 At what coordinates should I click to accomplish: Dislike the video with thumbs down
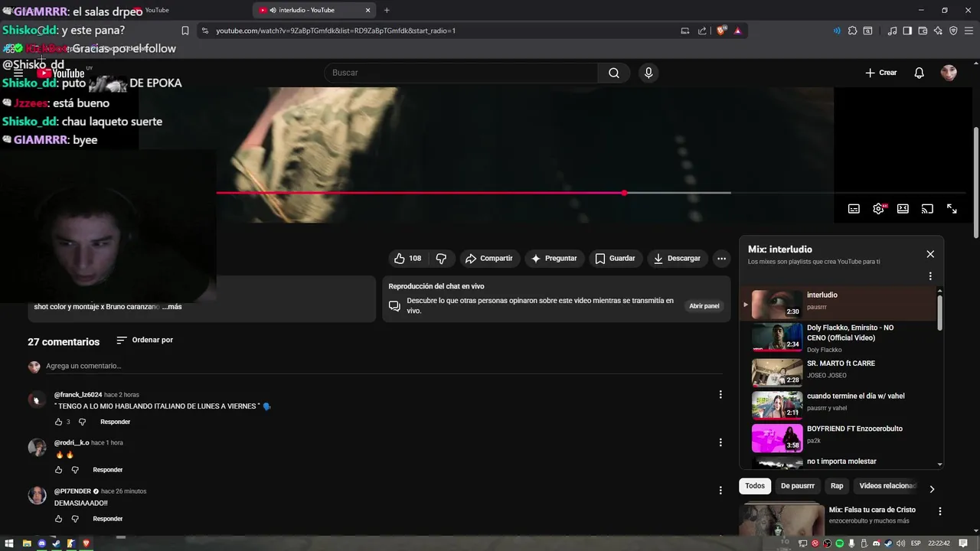[x=441, y=259]
